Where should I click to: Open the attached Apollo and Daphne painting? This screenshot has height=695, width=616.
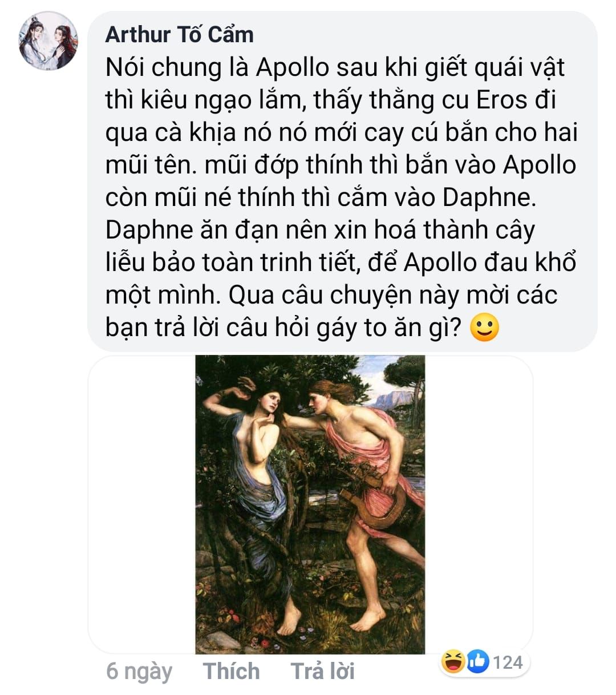[x=310, y=504]
